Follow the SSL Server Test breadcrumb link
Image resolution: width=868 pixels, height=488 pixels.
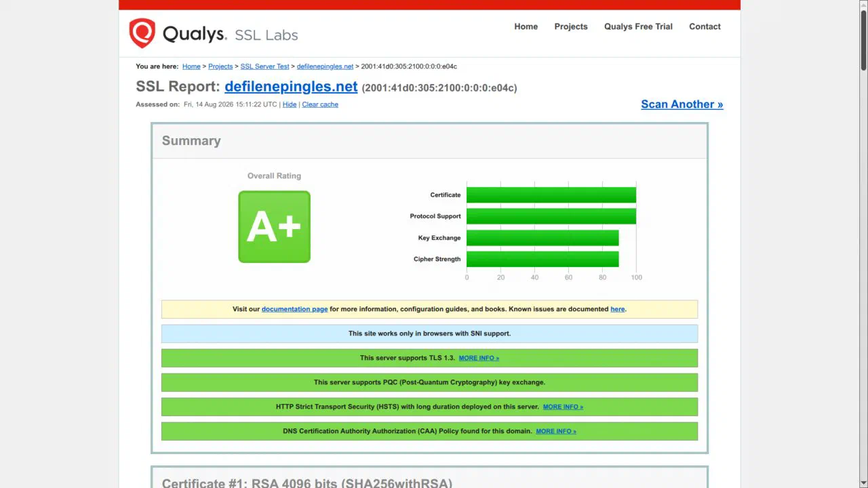pos(264,66)
